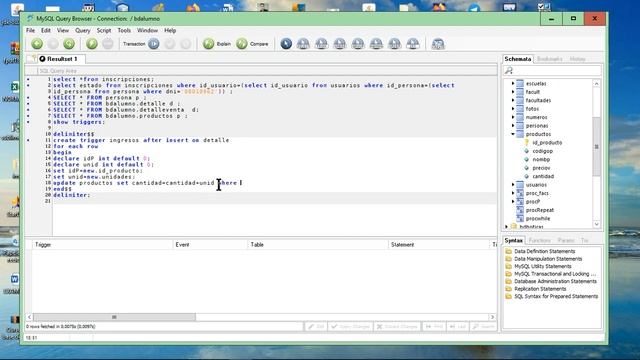Select the procwhile stored procedure
This screenshot has height=360, width=640.
[x=538, y=219]
